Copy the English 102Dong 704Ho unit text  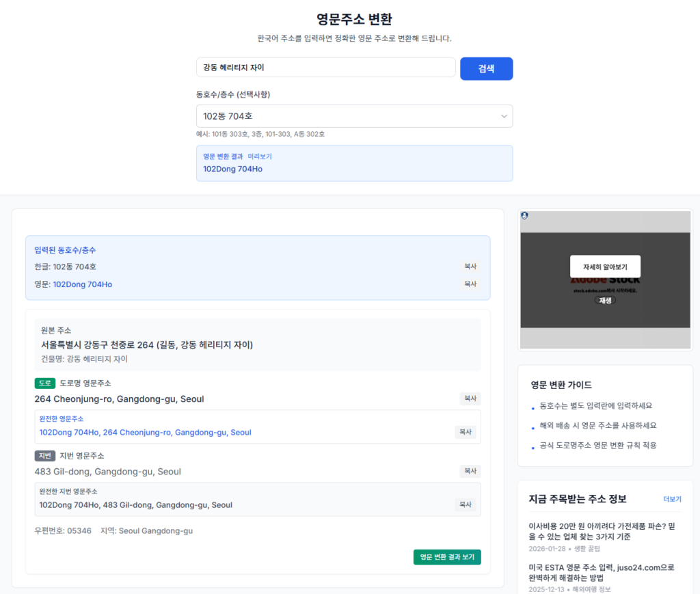pyautogui.click(x=470, y=284)
